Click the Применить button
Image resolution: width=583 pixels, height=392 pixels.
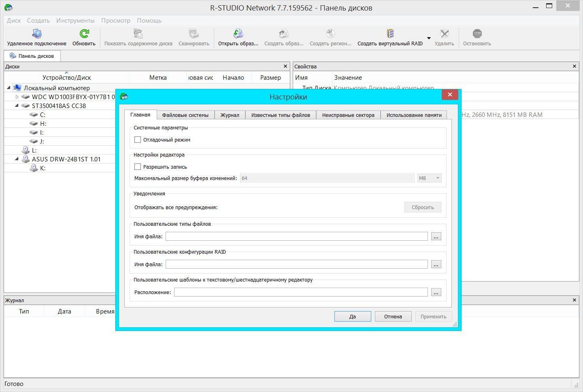(434, 316)
